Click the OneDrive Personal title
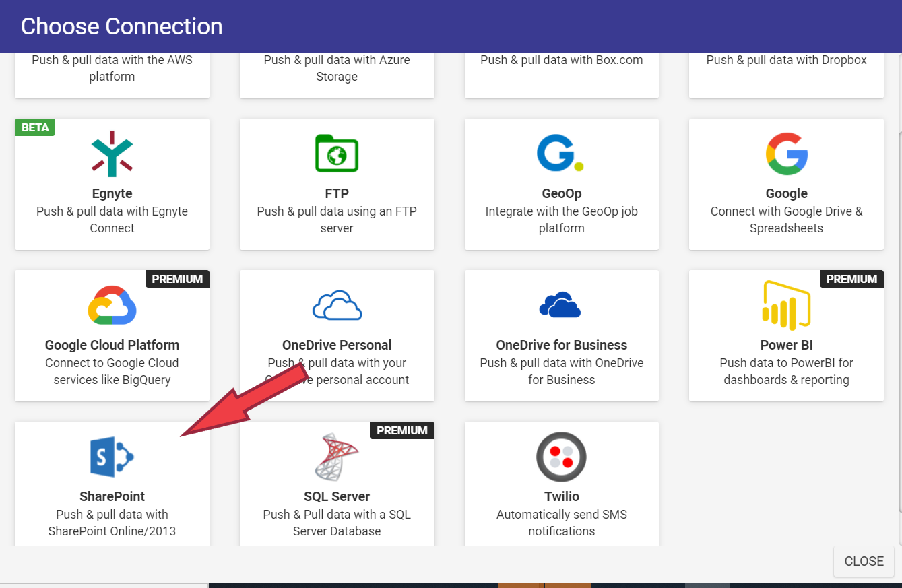The height and width of the screenshot is (588, 902). pyautogui.click(x=337, y=345)
